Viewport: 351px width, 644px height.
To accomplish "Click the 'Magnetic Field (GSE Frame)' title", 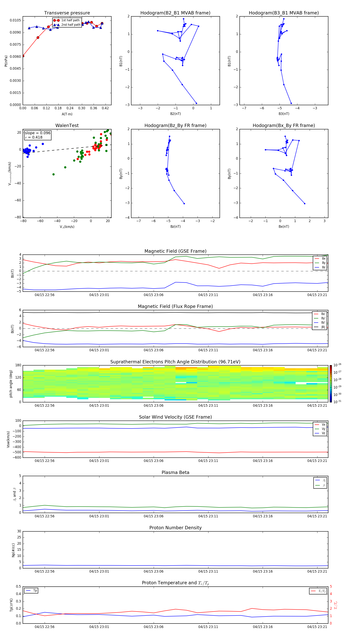I will pyautogui.click(x=175, y=251).
